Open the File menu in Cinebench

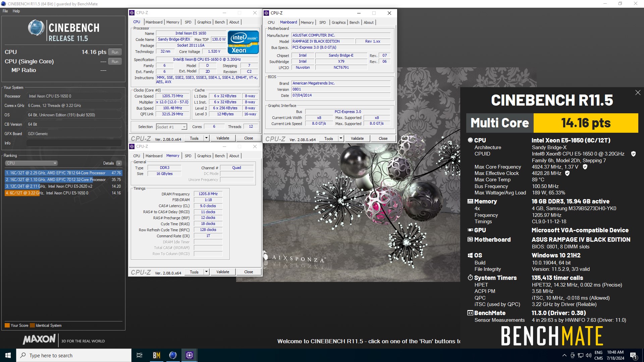[5, 11]
